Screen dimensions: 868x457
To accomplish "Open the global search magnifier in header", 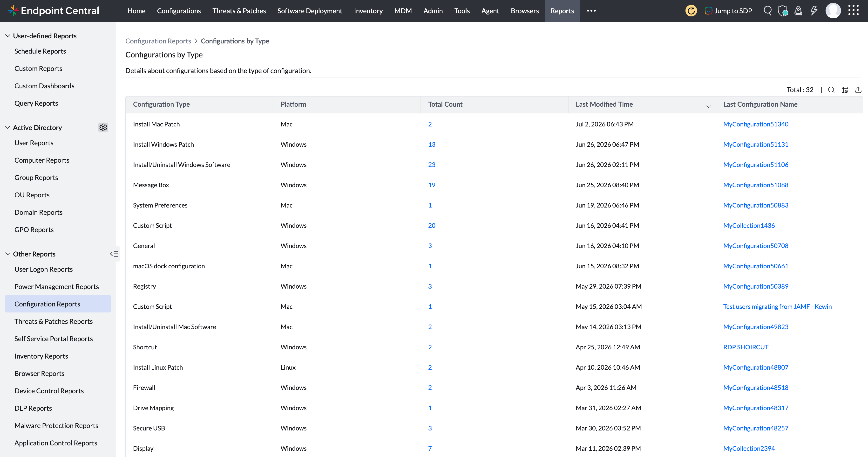I will coord(768,11).
